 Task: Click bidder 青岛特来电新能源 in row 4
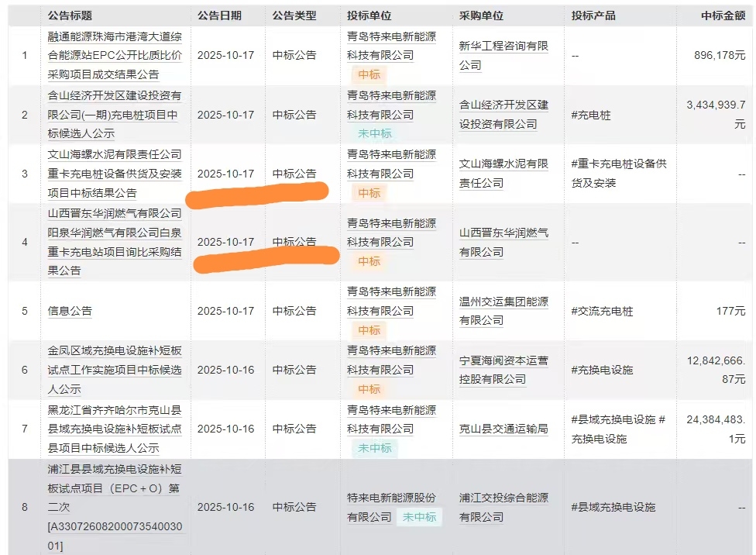tap(391, 233)
